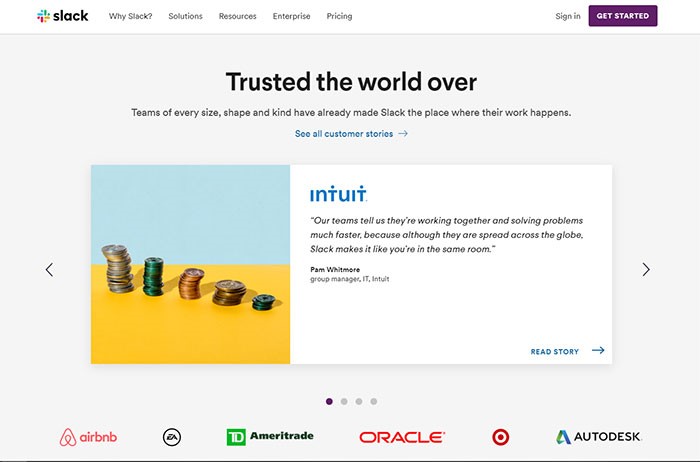Viewport: 700px width, 462px height.
Task: Go to the Enterprise page
Action: click(x=292, y=16)
